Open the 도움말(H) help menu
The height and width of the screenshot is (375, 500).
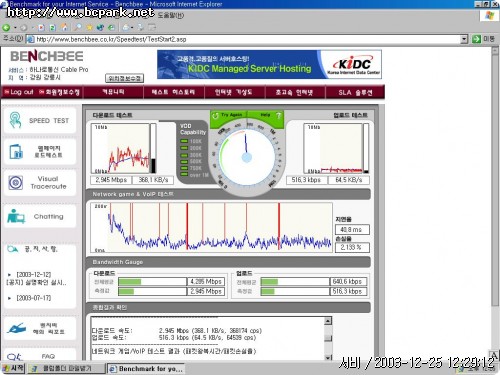click(171, 15)
